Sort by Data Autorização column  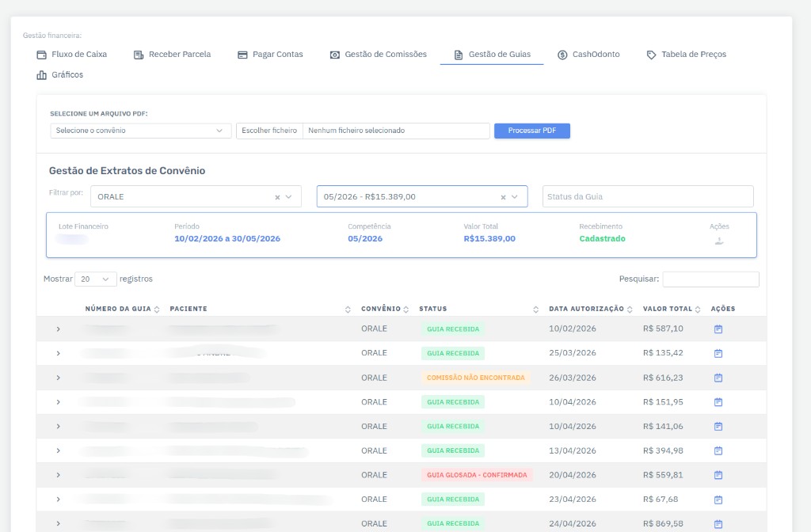tap(591, 309)
